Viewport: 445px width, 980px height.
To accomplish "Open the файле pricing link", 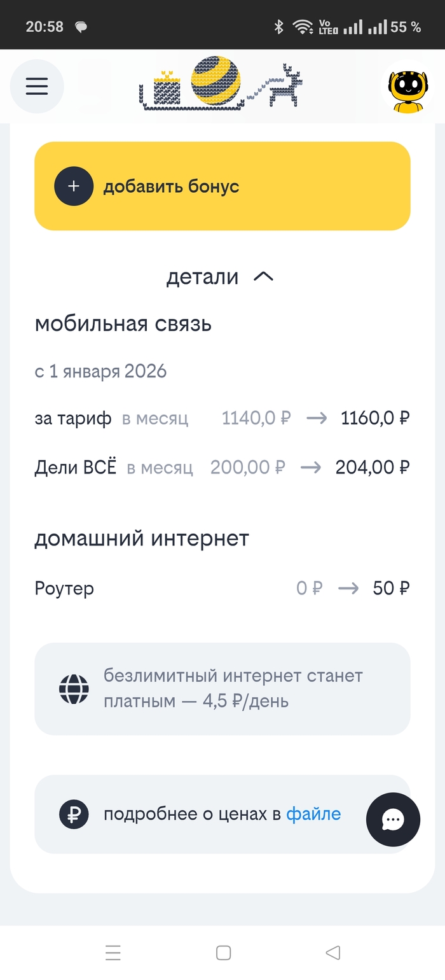I will click(x=313, y=814).
